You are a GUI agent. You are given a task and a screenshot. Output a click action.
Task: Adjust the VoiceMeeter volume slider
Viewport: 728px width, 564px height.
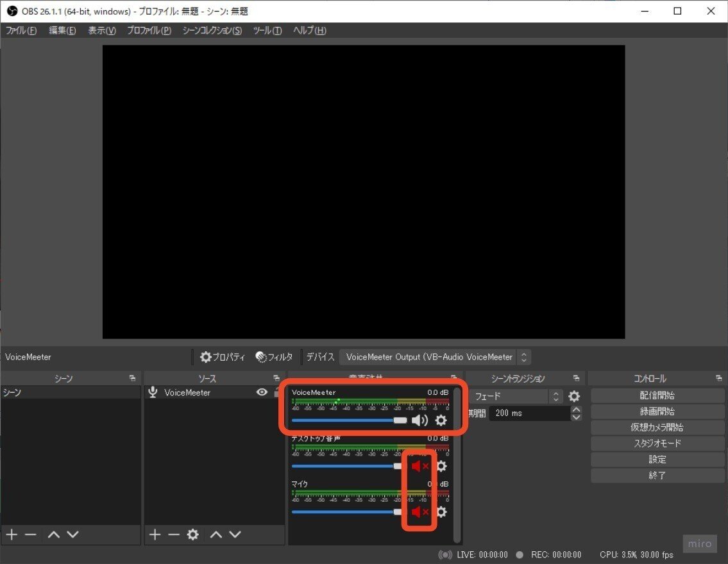tap(349, 420)
